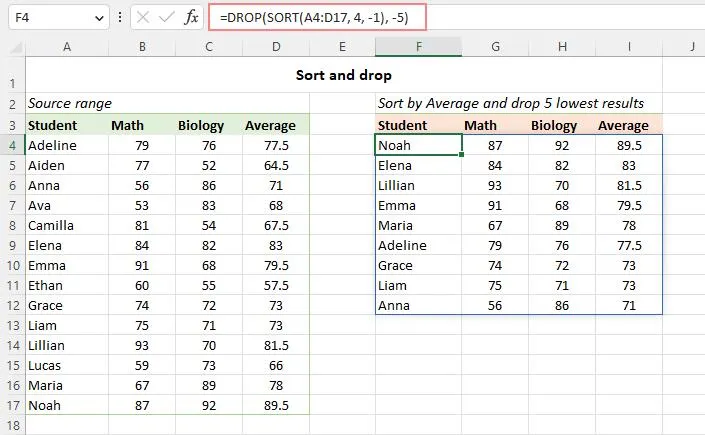This screenshot has width=705, height=435.
Task: Click cell D11 with value 57.5
Action: pyautogui.click(x=276, y=285)
